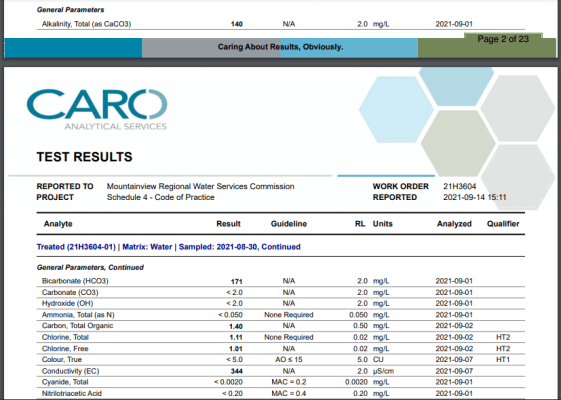This screenshot has height=400, width=561.
Task: Select the Page 2 of 23 label
Action: pyautogui.click(x=503, y=39)
